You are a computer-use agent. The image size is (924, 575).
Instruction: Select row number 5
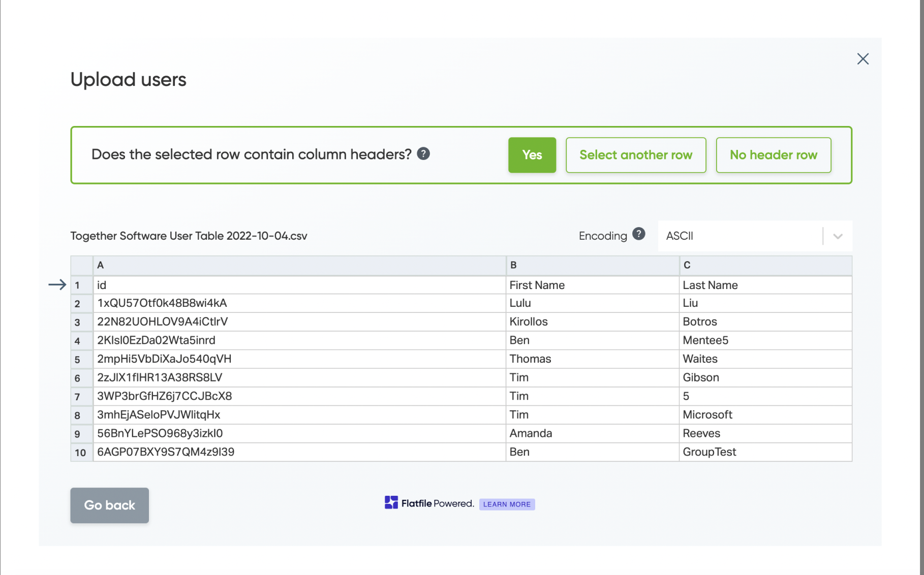coord(81,360)
